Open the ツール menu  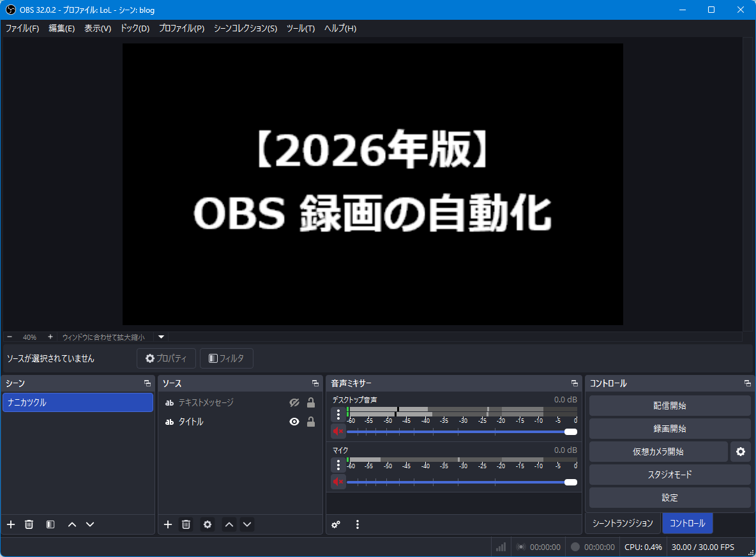click(x=300, y=28)
